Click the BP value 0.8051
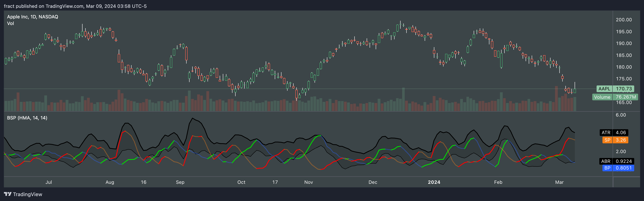644x201 pixels. point(623,168)
